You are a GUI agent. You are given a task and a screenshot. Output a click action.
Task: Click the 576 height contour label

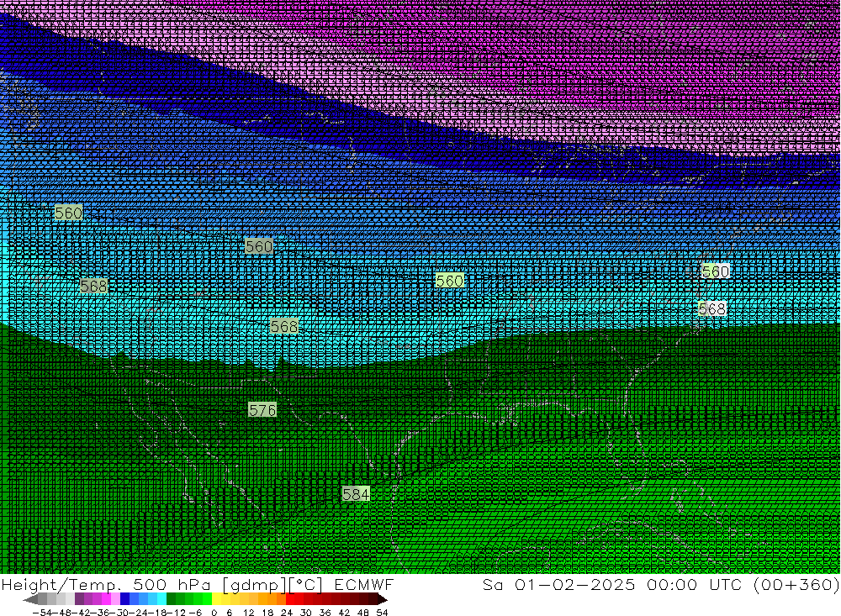tap(262, 410)
